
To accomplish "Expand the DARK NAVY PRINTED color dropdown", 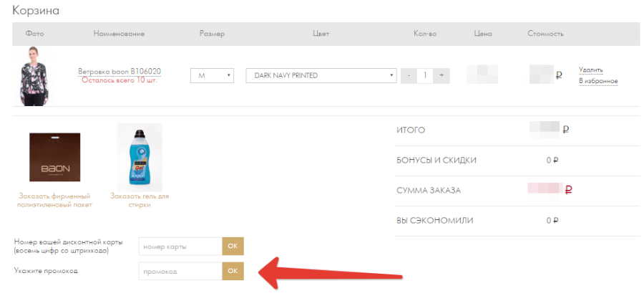I will tap(321, 75).
